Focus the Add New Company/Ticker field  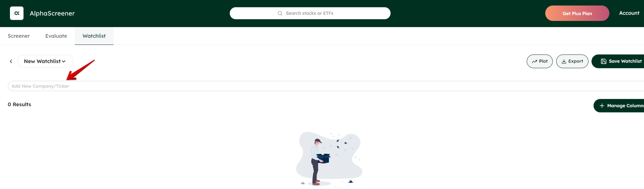[x=326, y=86]
